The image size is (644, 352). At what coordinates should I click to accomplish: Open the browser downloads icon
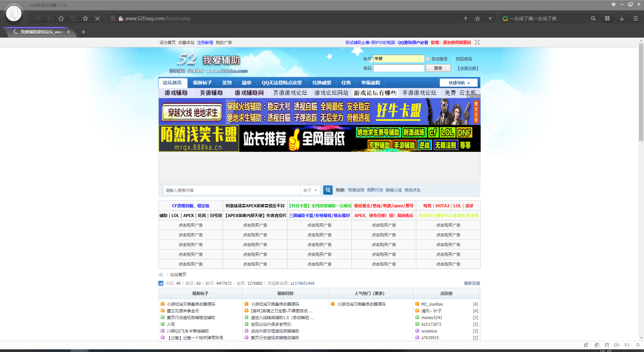[622, 18]
